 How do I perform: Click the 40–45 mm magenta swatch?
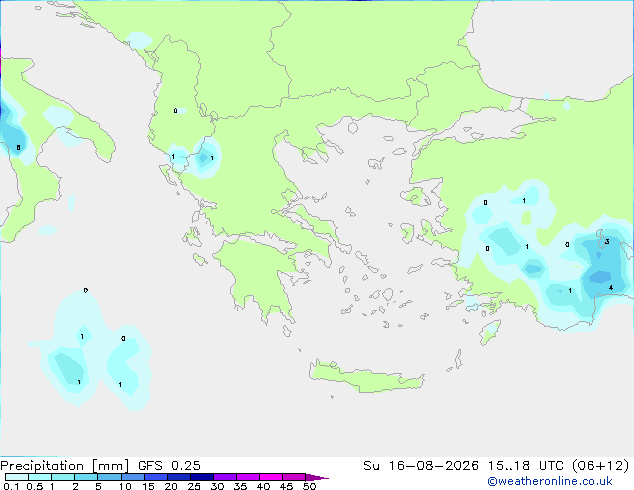click(271, 477)
